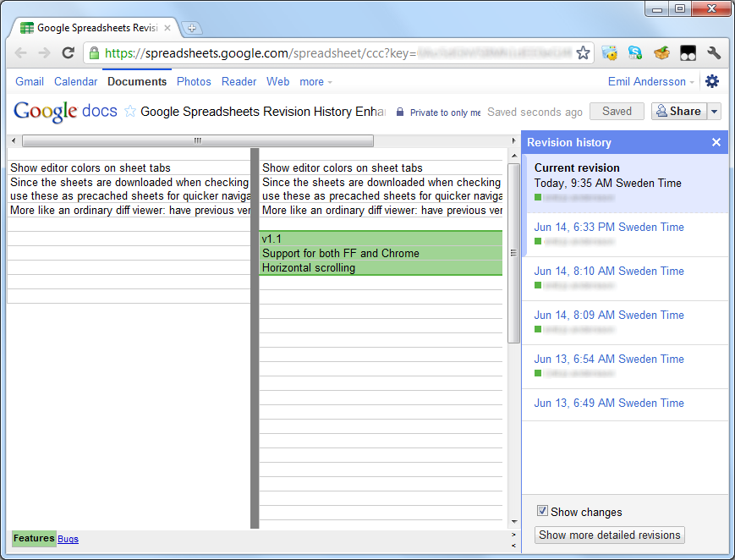Open a new browser tab
Image resolution: width=735 pixels, height=560 pixels.
pos(192,28)
